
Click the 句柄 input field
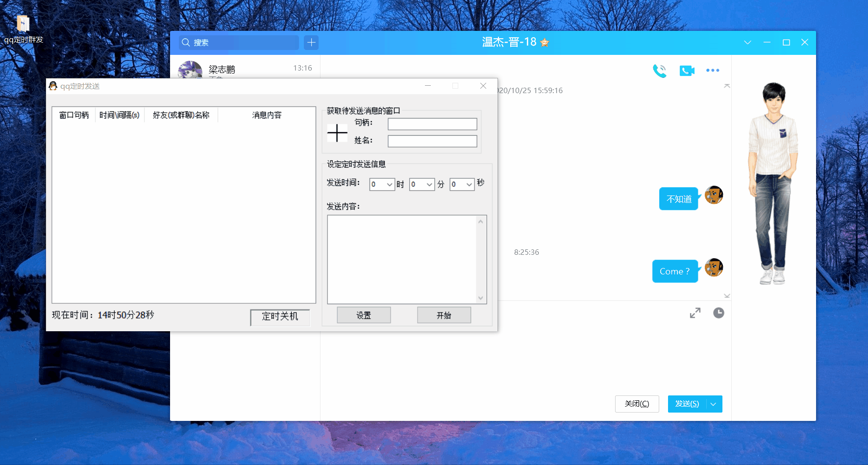coord(432,124)
